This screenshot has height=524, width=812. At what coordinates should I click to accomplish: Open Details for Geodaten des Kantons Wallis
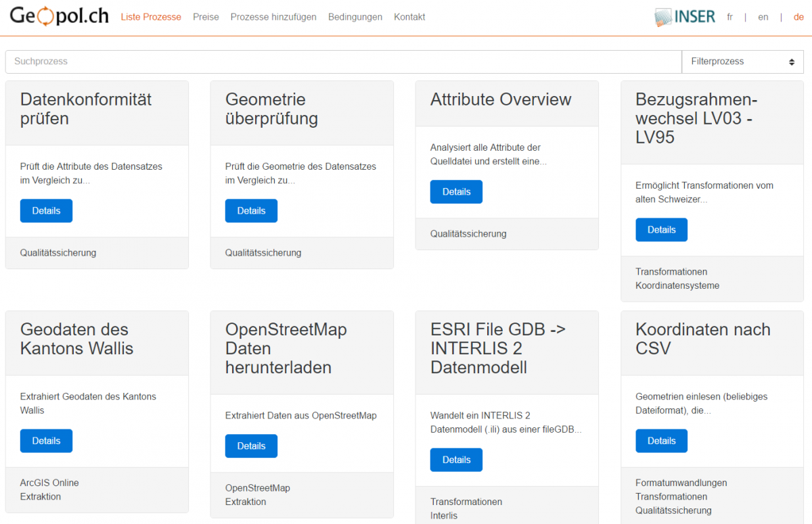click(46, 440)
